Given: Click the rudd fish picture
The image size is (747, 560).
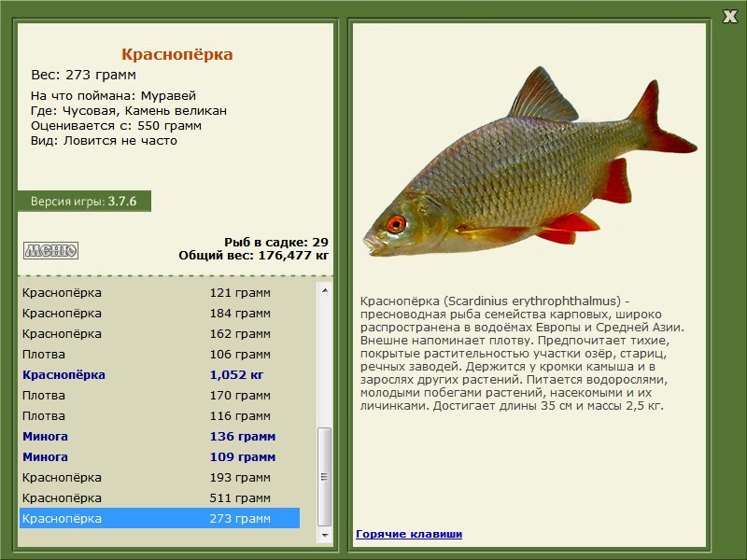Looking at the screenshot, I should click(529, 161).
